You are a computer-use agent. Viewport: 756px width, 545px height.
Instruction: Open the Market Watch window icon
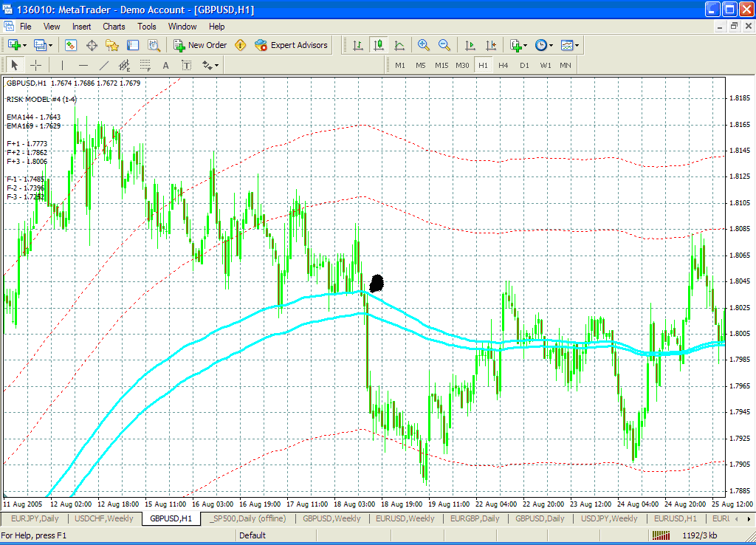(71, 45)
